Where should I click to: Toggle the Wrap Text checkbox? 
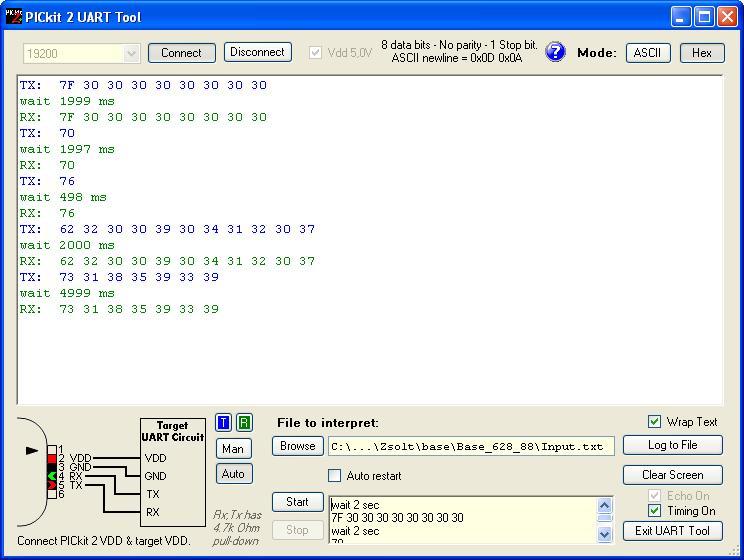[654, 421]
